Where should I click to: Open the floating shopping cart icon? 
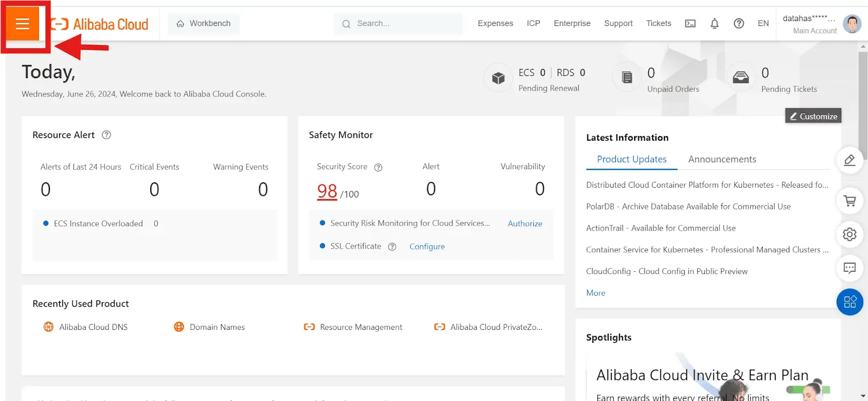point(850,201)
